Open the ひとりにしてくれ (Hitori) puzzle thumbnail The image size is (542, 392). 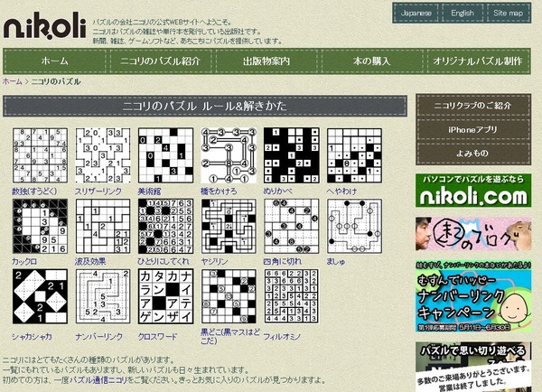pos(165,226)
